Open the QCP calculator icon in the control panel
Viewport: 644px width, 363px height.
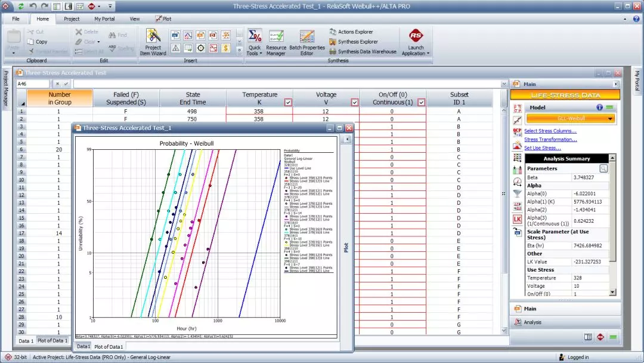pyautogui.click(x=518, y=133)
